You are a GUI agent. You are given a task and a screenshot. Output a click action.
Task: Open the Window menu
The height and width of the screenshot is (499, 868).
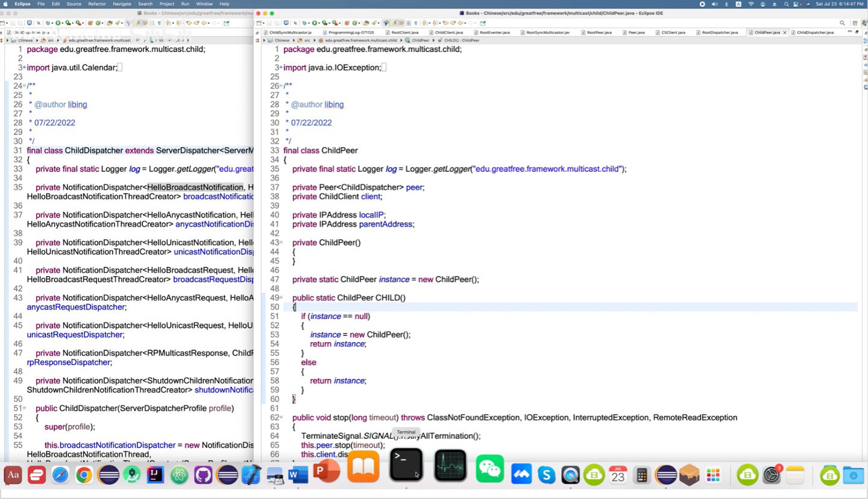point(204,4)
